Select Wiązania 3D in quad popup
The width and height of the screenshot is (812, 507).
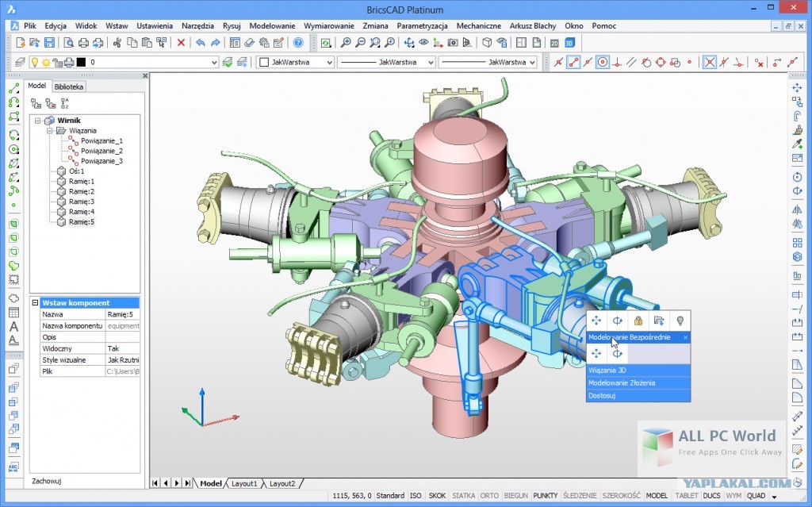[638, 371]
